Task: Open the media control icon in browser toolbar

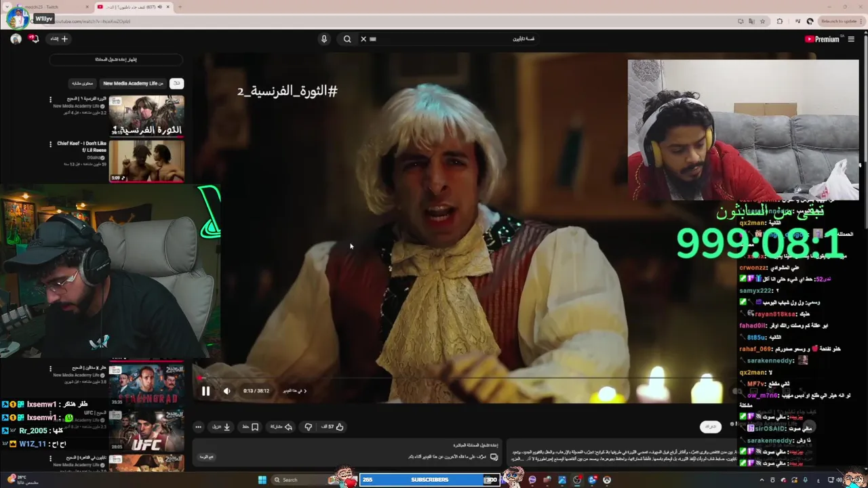Action: tap(797, 21)
